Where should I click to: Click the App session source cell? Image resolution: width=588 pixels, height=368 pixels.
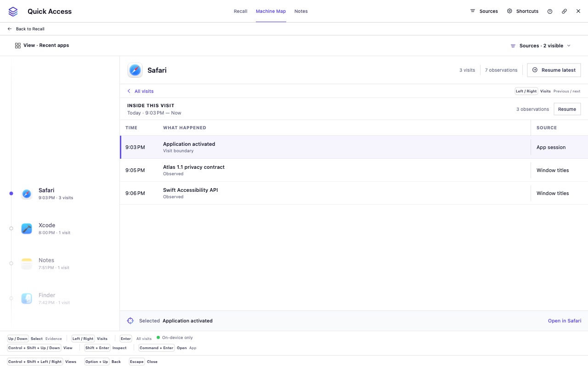[551, 147]
